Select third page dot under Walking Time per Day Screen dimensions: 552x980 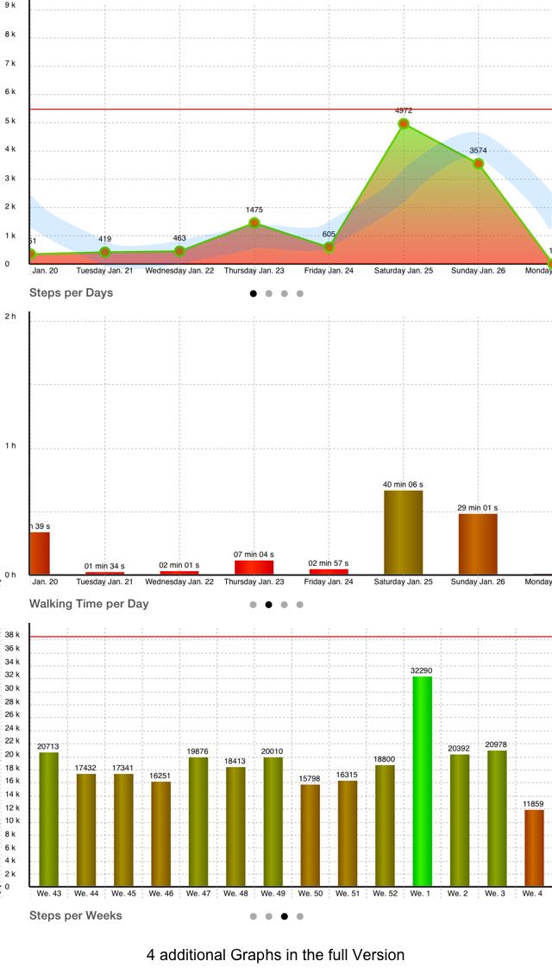pyautogui.click(x=285, y=605)
